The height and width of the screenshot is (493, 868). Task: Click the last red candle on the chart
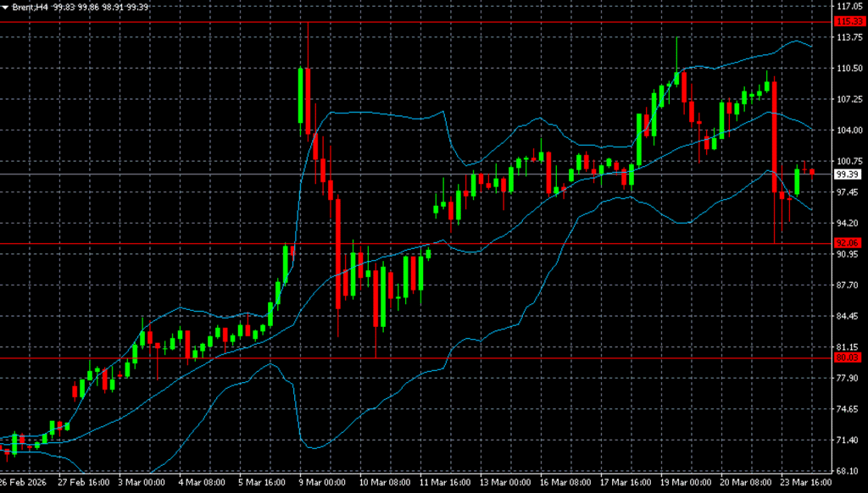point(812,171)
